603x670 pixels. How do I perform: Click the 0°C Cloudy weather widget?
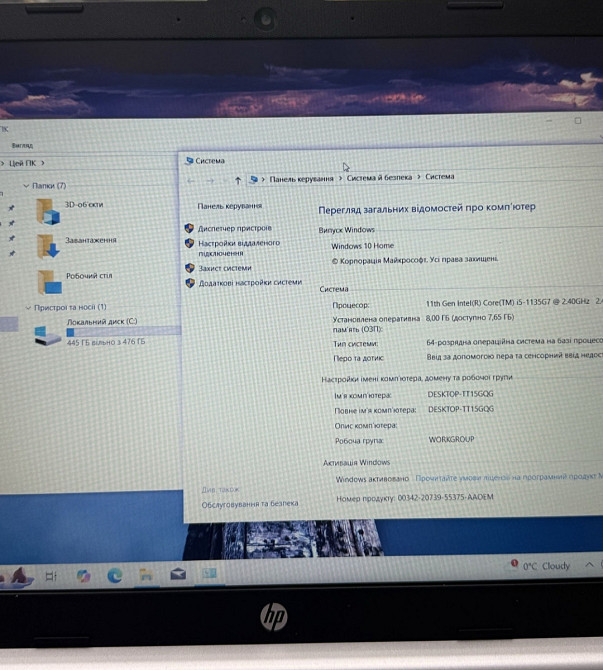541,566
